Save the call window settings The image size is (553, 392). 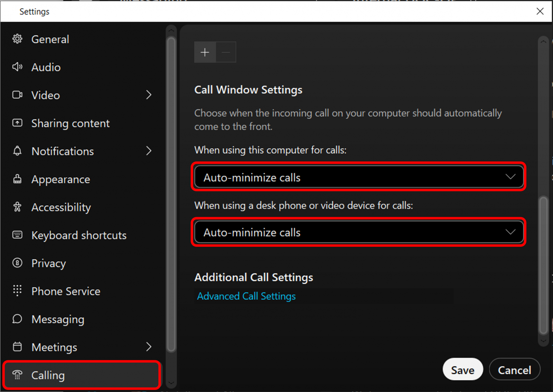pos(462,369)
